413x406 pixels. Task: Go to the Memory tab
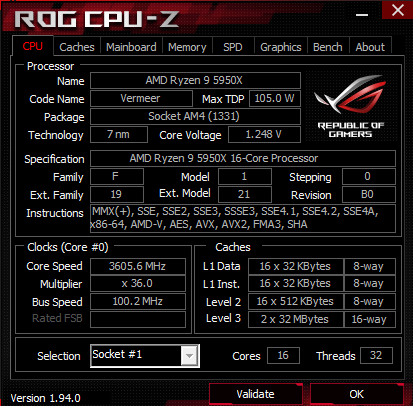point(187,47)
